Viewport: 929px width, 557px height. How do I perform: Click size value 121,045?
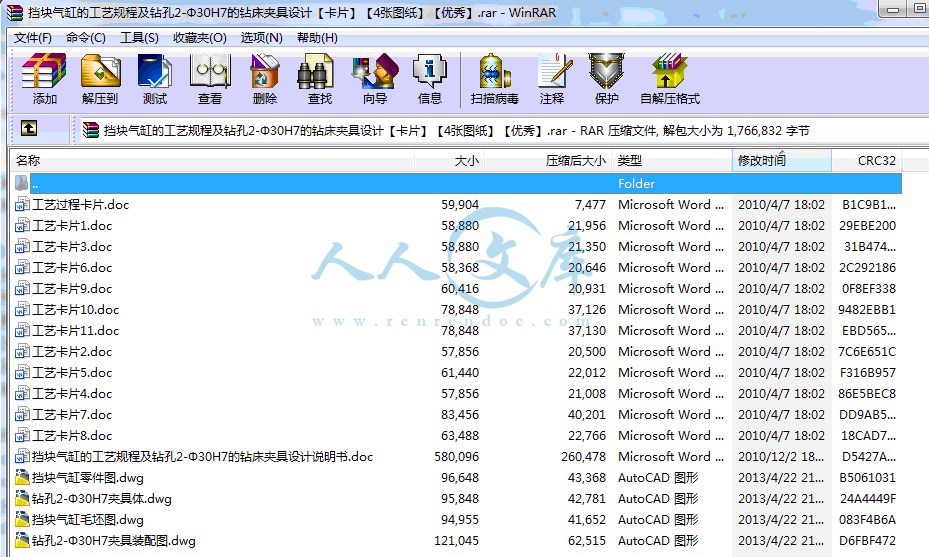click(x=456, y=541)
